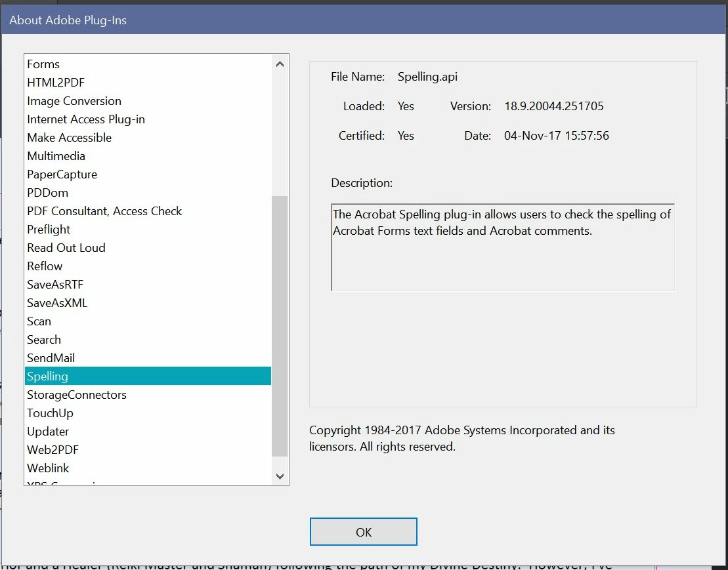Image resolution: width=728 pixels, height=570 pixels.
Task: Select SaveAsXML plug-in entry
Action: [148, 303]
